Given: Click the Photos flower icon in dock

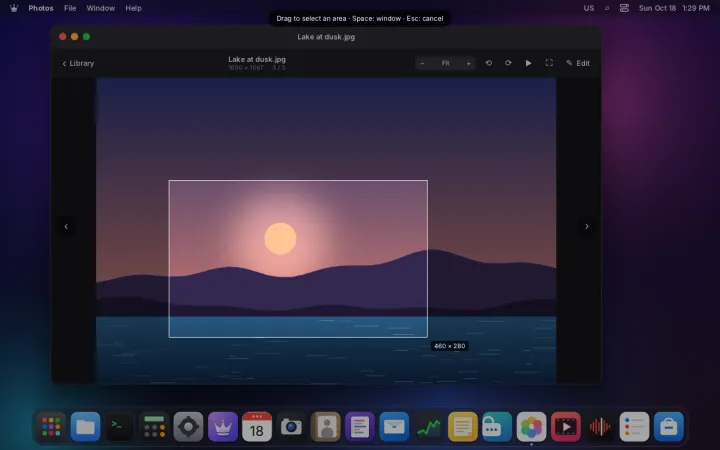Looking at the screenshot, I should 531,427.
